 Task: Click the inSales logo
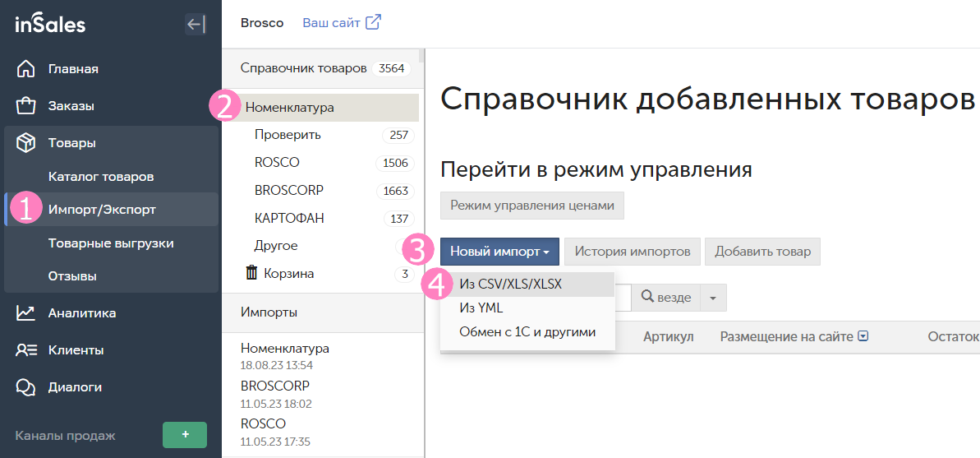click(x=50, y=25)
